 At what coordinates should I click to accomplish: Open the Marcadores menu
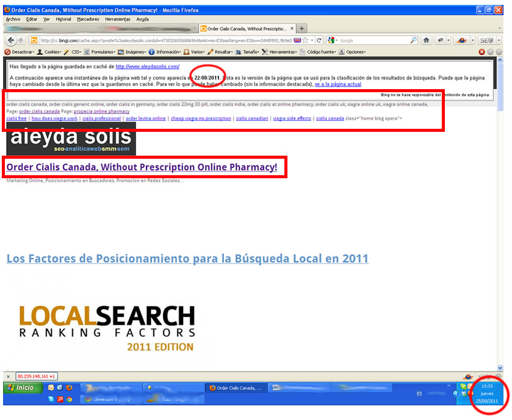pyautogui.click(x=88, y=20)
